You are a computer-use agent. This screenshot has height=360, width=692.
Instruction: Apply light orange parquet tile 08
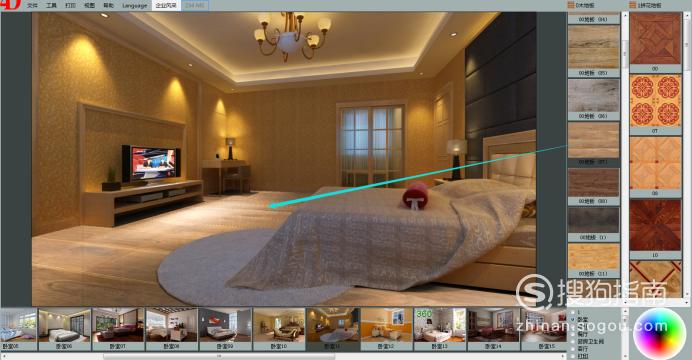click(x=655, y=163)
